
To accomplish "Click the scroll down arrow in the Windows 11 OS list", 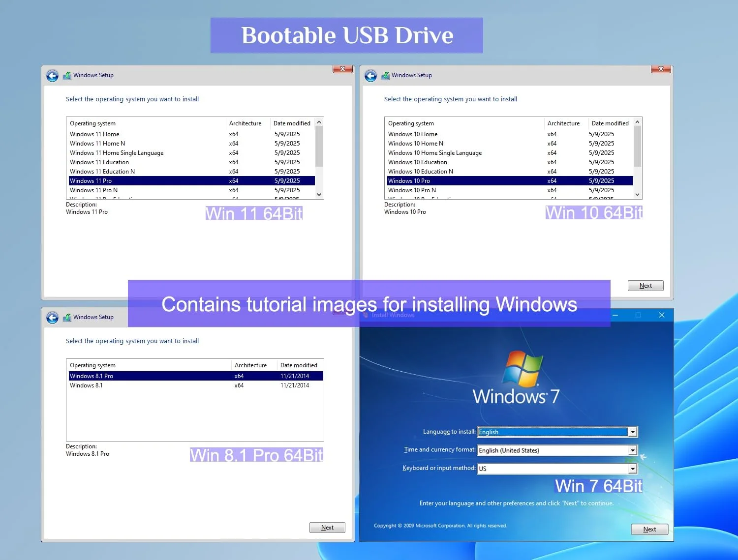I will pyautogui.click(x=319, y=194).
